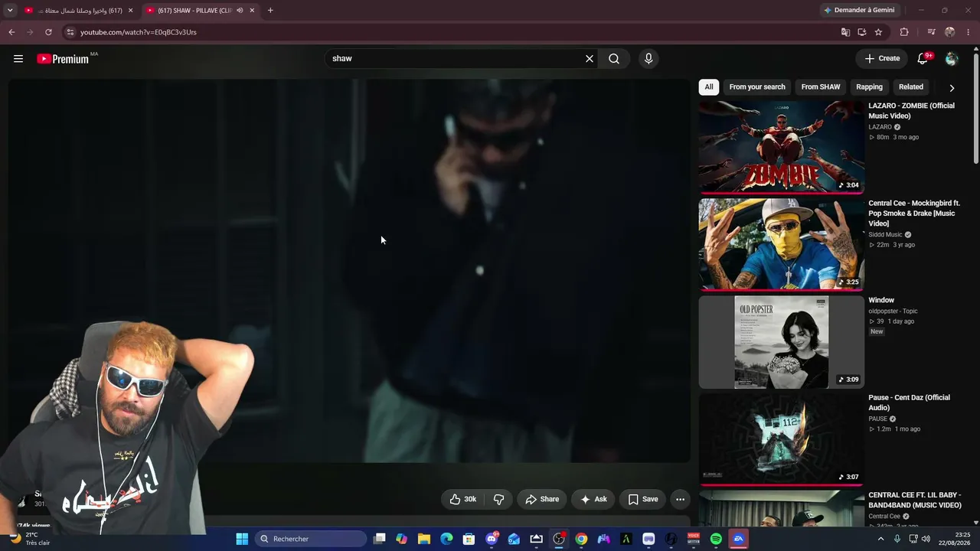The image size is (980, 551).
Task: Click the Create button
Action: click(x=882, y=59)
